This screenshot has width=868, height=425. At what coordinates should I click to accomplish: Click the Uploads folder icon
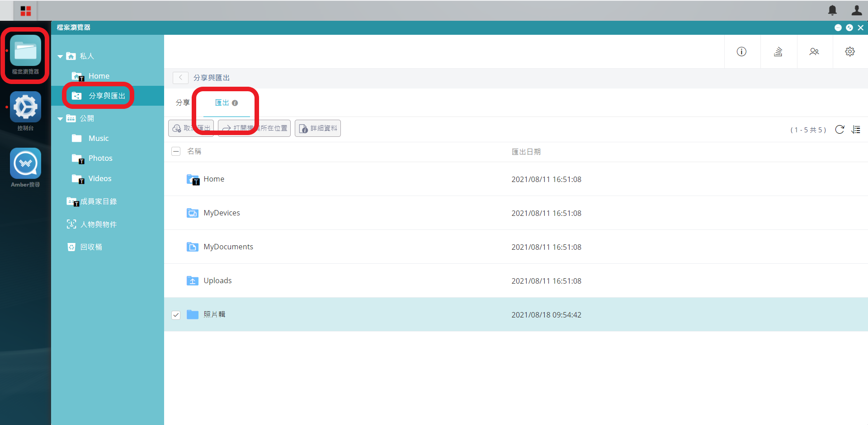pos(193,280)
